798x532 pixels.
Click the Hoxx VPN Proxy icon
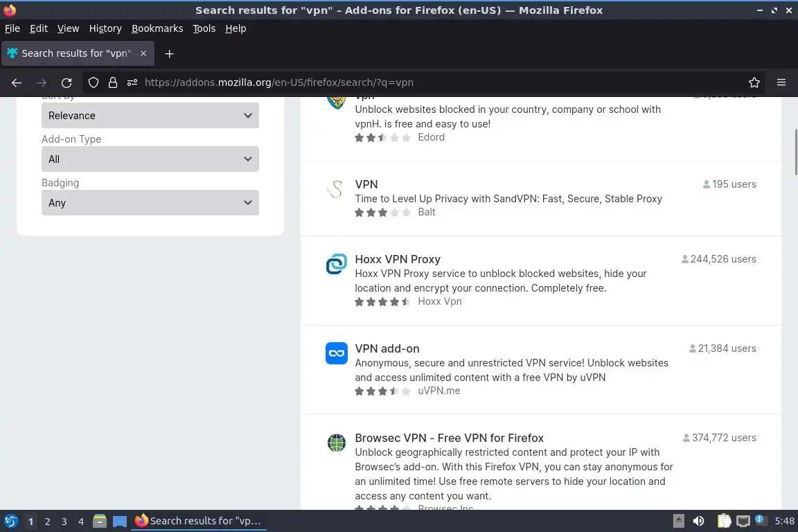pyautogui.click(x=337, y=264)
